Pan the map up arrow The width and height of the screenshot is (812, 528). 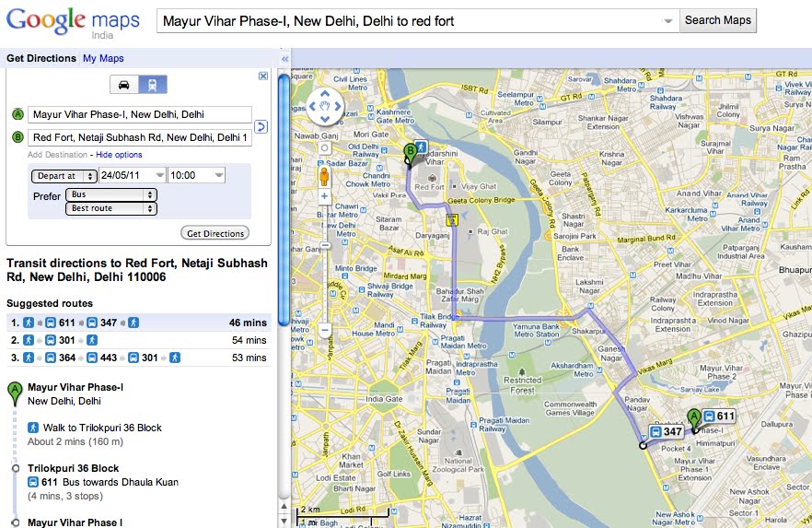(325, 94)
